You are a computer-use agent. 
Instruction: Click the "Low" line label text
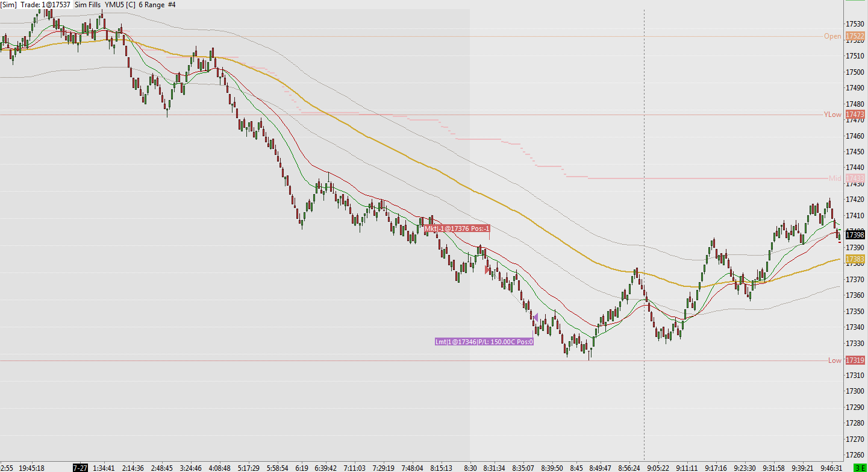click(x=834, y=360)
